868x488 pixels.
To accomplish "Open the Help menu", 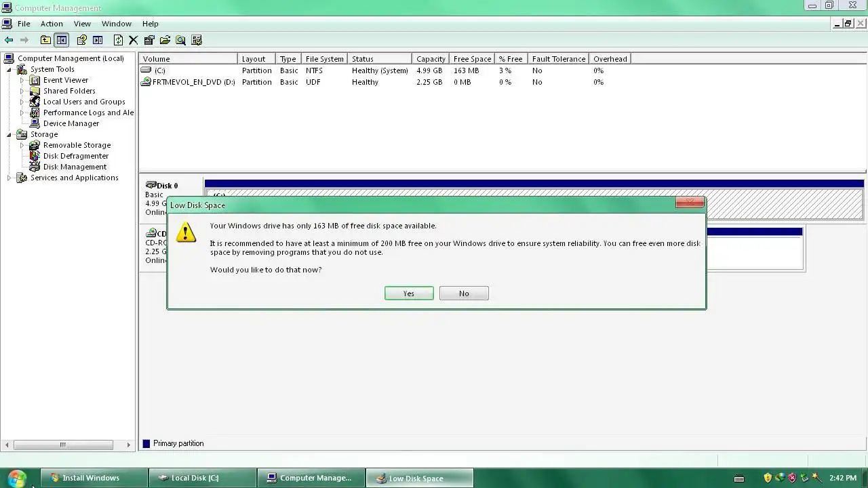I will click(150, 24).
